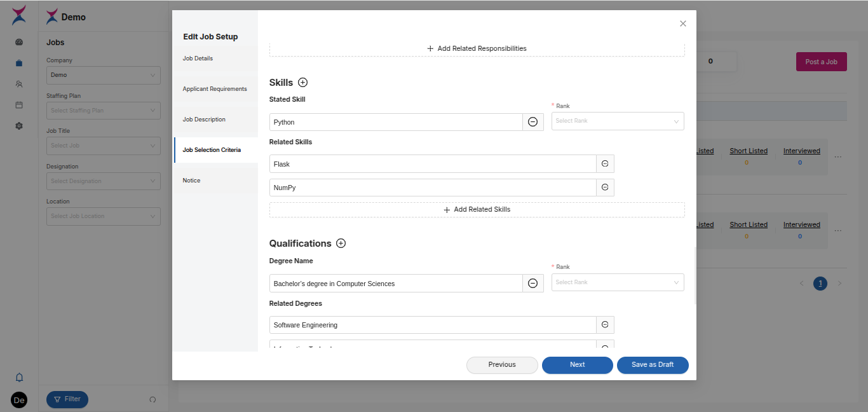Click the Flask related skill input field
This screenshot has height=412, width=868.
[x=432, y=164]
